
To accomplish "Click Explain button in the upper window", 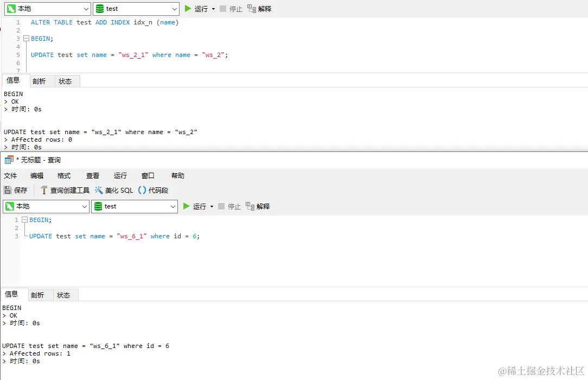I will tap(259, 9).
